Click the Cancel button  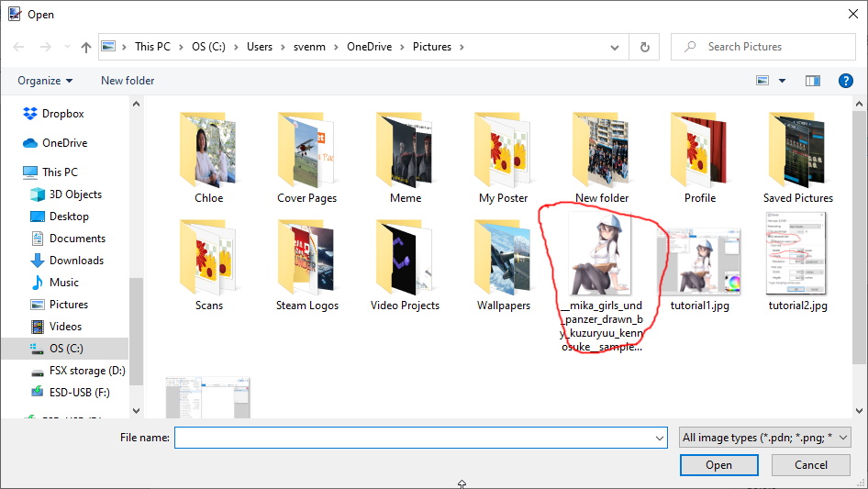[x=811, y=465]
